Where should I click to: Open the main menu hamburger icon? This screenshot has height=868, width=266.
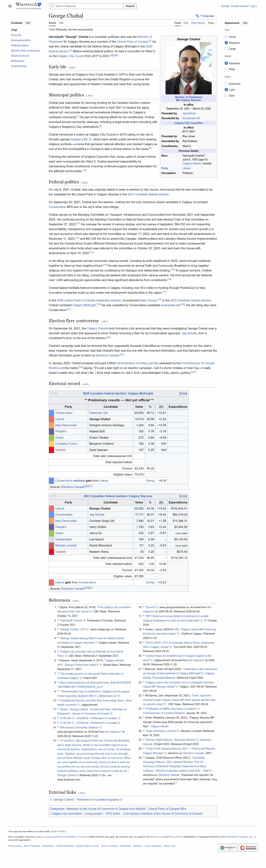pyautogui.click(x=10, y=6)
